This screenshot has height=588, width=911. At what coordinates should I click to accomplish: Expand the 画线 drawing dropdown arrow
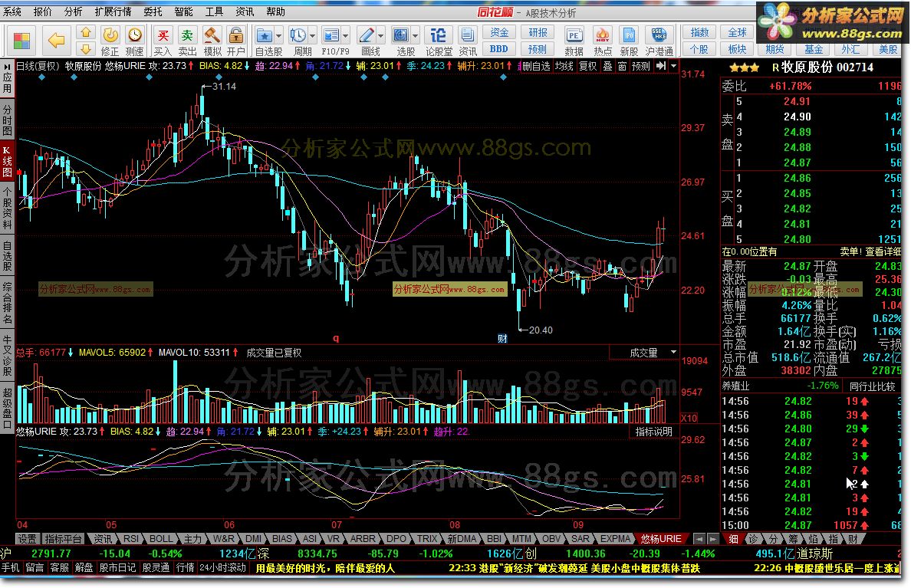(381, 36)
